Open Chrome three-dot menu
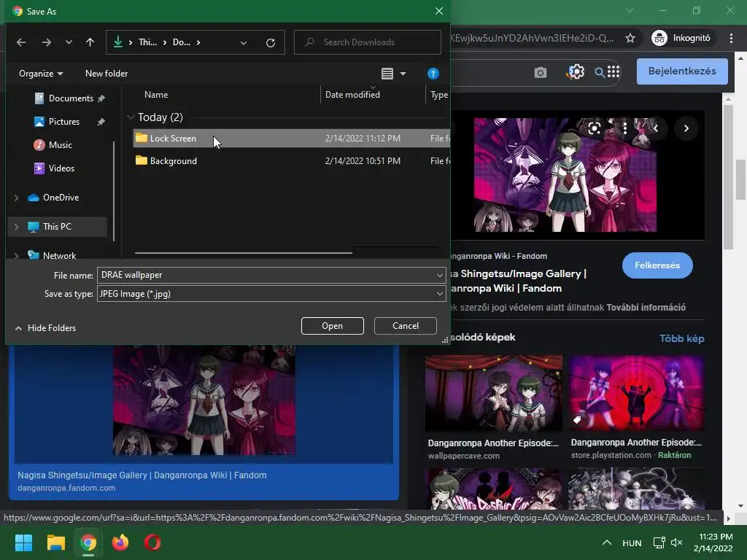 click(731, 38)
